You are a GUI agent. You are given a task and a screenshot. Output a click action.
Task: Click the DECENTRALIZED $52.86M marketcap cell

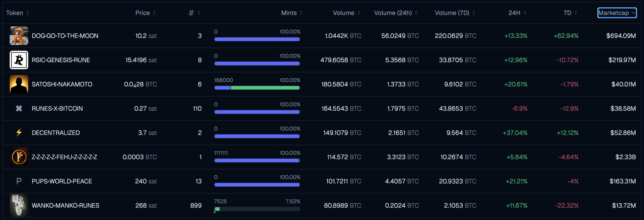[623, 133]
